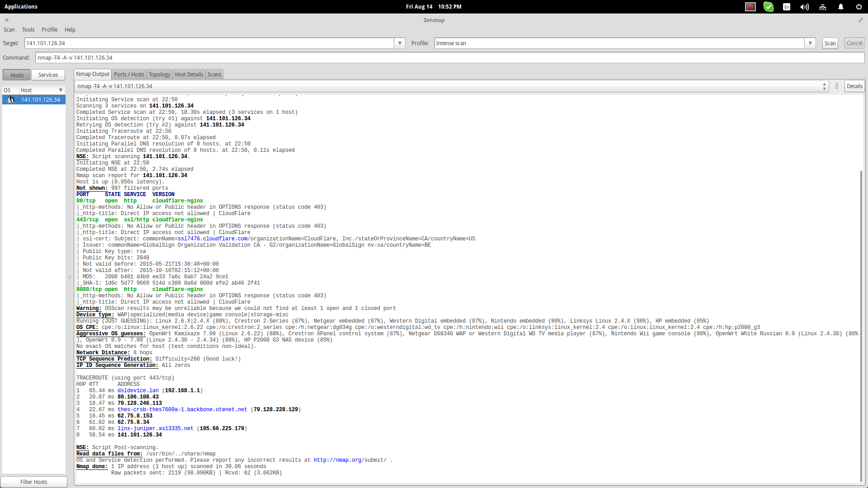Image resolution: width=868 pixels, height=488 pixels.
Task: Select host 141.101.126.34 in host list
Action: 34,100
